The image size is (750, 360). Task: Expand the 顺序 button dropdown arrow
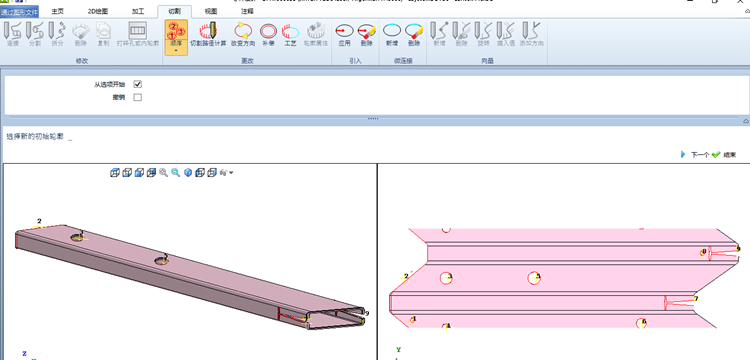coord(176,50)
